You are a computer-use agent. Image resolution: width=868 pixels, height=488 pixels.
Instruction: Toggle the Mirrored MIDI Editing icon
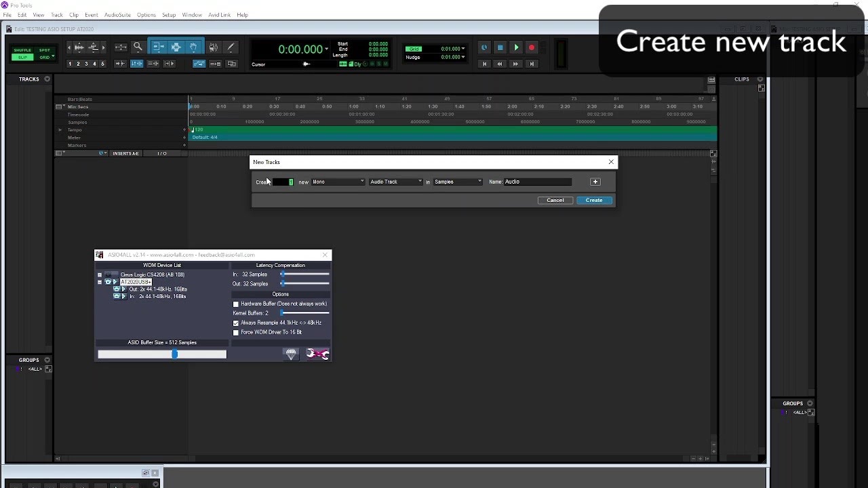[x=215, y=64]
